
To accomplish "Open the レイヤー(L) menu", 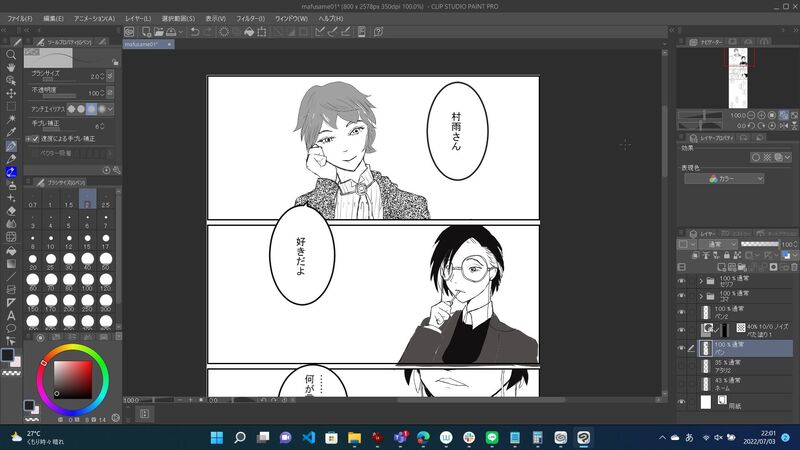I will [x=138, y=18].
